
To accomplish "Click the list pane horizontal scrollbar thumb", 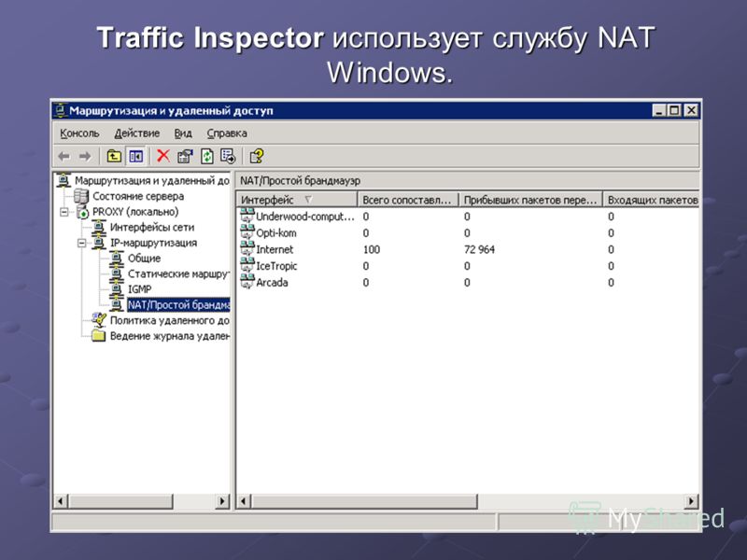I will pos(364,501).
